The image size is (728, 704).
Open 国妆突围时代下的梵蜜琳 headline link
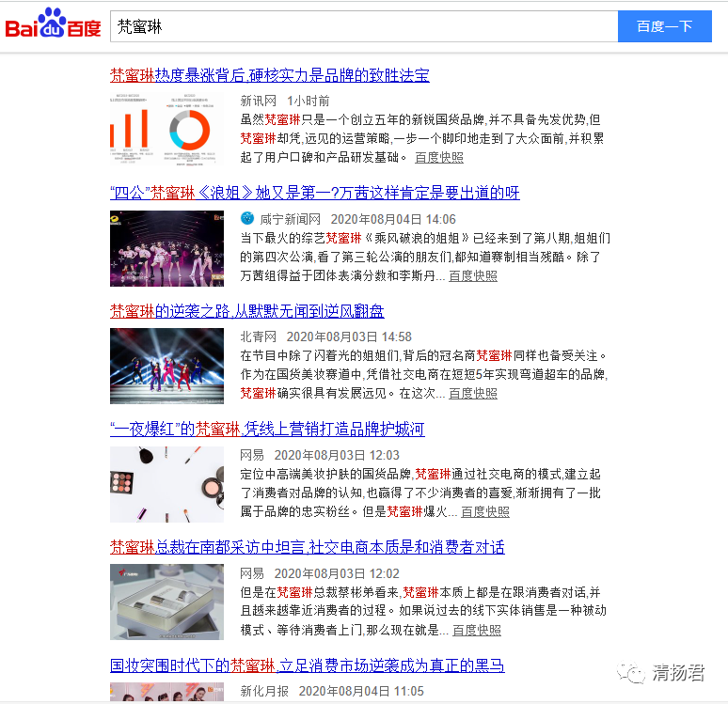pos(307,665)
